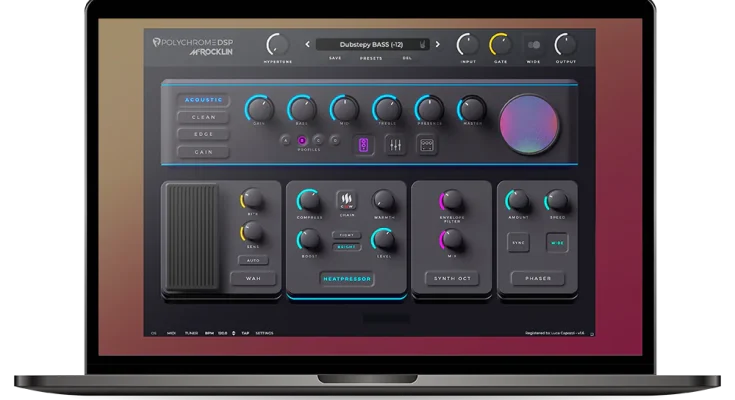Click the Save preset button
Image resolution: width=735 pixels, height=400 pixels.
coord(334,59)
